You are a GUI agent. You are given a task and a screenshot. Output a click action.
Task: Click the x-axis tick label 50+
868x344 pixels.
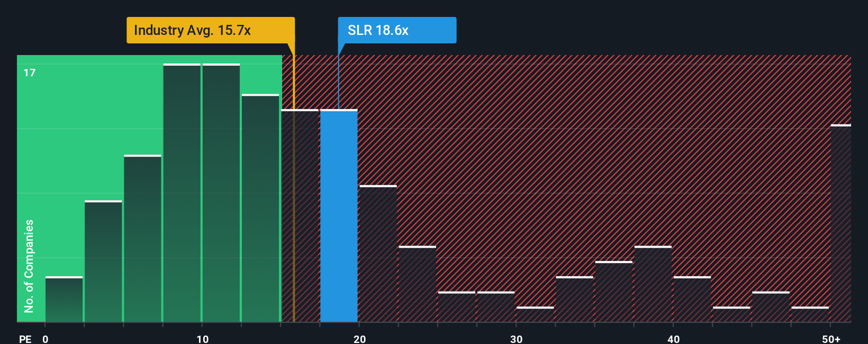tap(831, 339)
